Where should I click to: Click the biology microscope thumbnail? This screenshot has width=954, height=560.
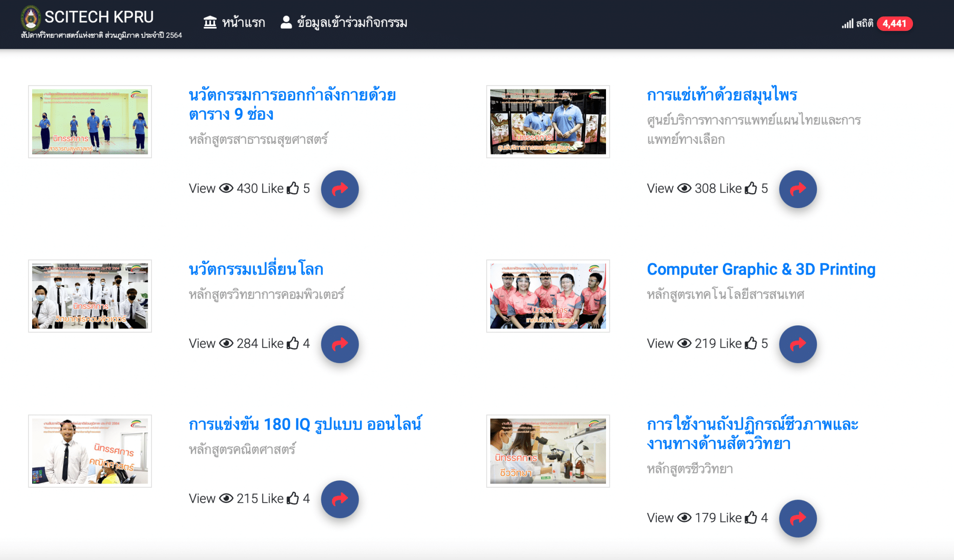[x=548, y=451]
